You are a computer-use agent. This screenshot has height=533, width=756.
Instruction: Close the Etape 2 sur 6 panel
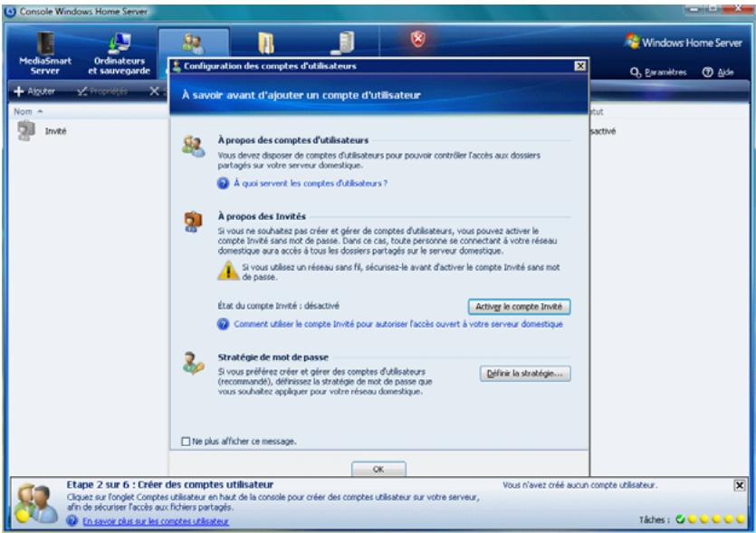pos(739,485)
